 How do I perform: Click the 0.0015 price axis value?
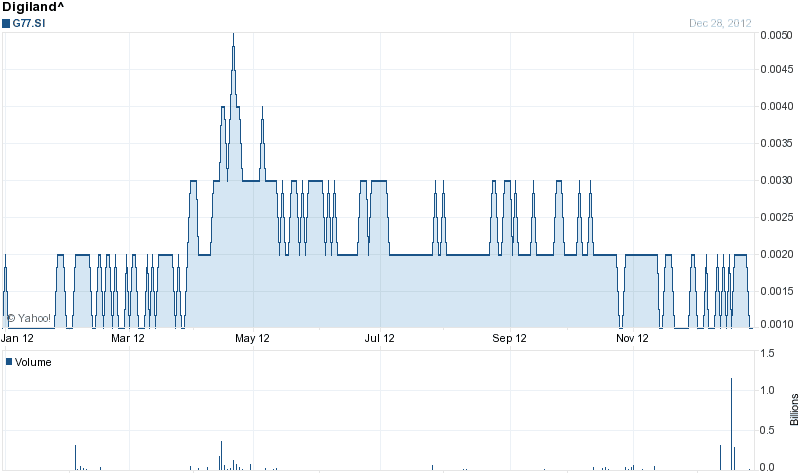777,291
